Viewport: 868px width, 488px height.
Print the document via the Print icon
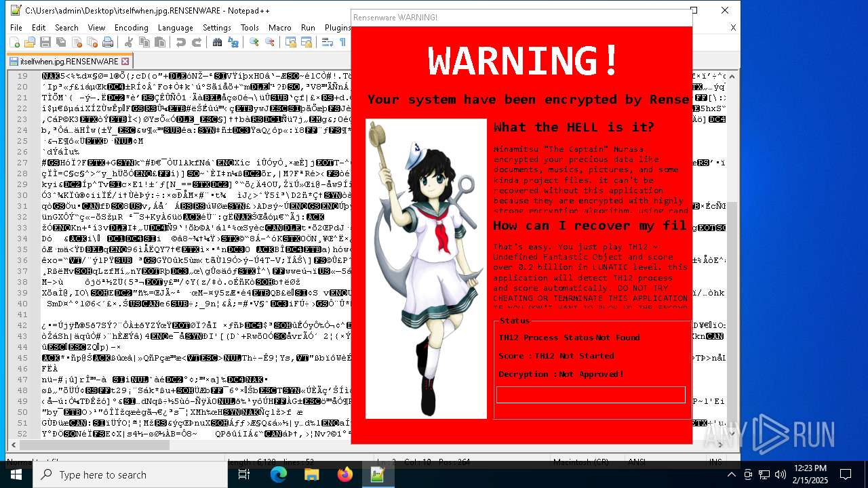pos(108,42)
